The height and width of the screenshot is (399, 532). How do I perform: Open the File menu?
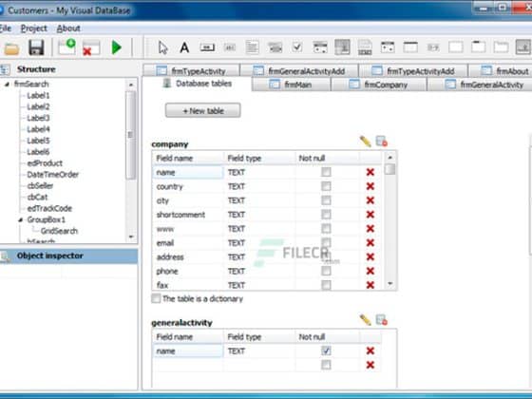6,28
